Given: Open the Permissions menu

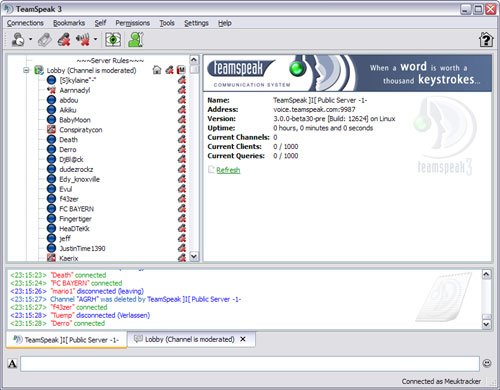Looking at the screenshot, I should pyautogui.click(x=132, y=23).
